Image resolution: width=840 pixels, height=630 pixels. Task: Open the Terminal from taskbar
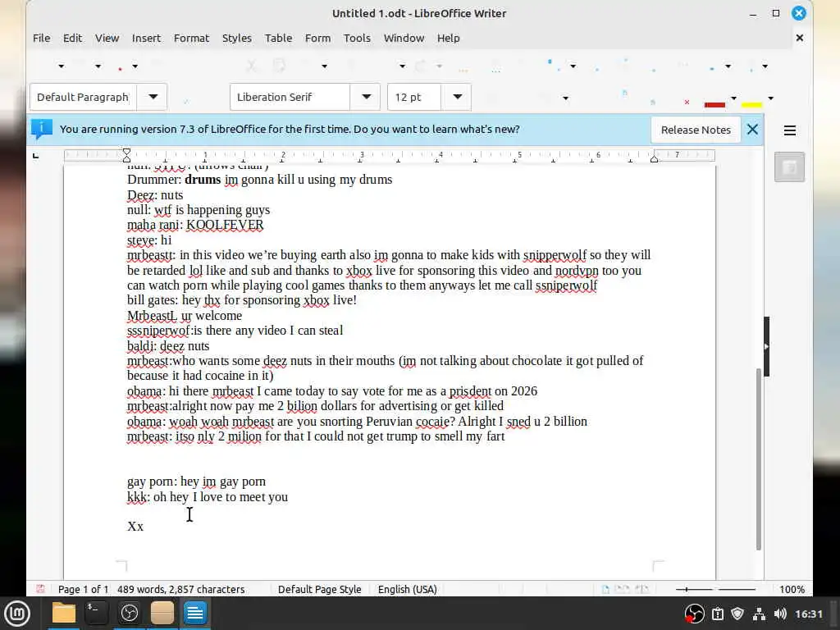point(97,613)
